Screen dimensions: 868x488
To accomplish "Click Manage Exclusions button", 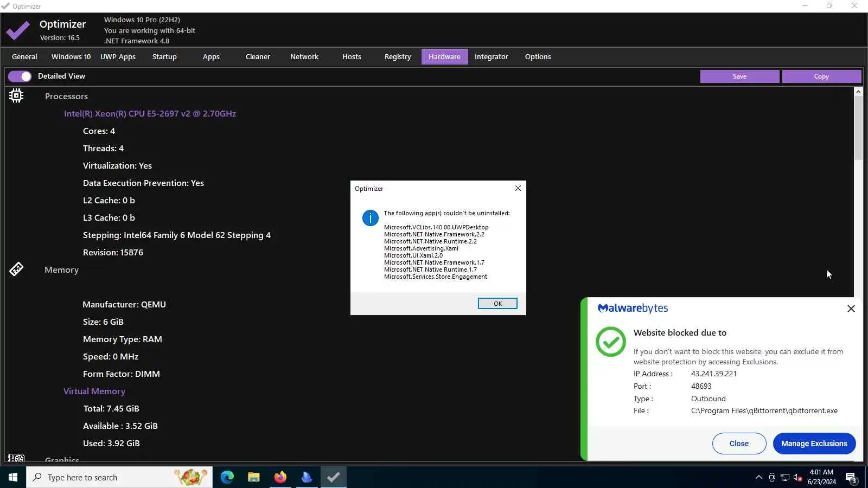I will click(x=814, y=444).
